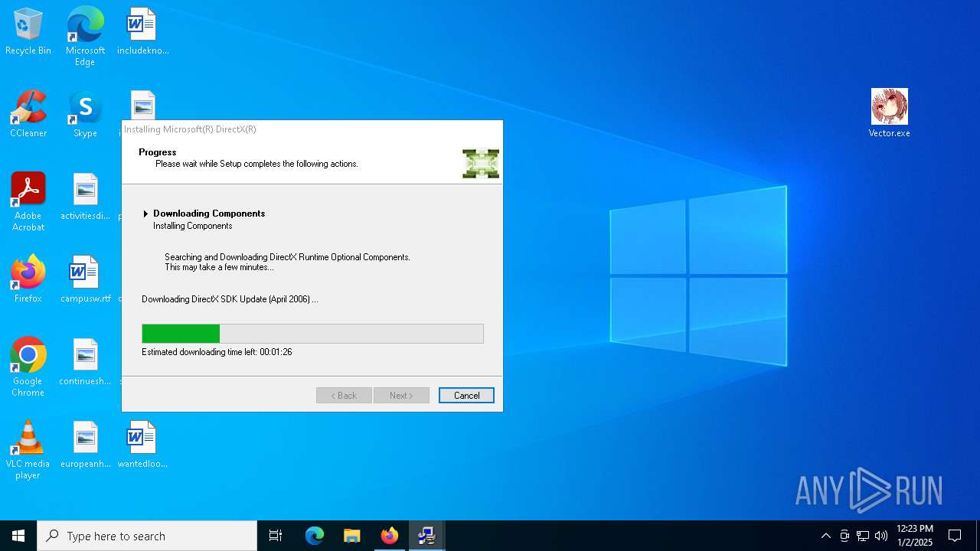
Task: Open VLC media player desktop shortcut
Action: coord(28,450)
